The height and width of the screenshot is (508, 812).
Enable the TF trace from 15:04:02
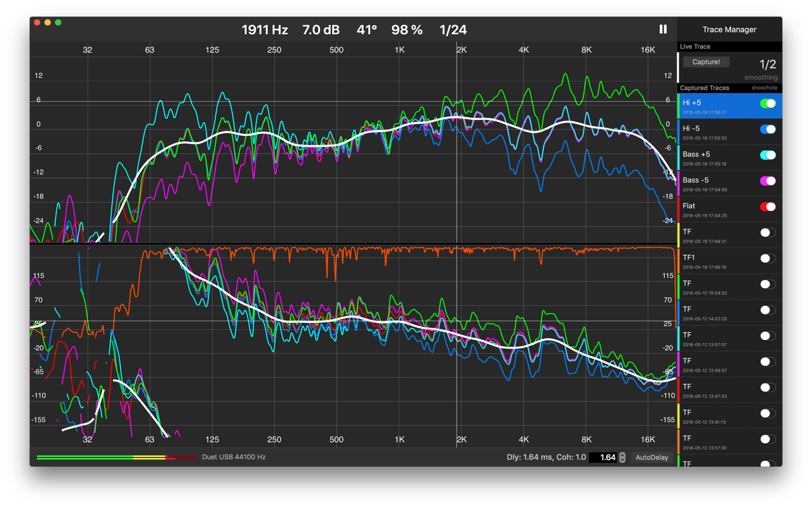(x=767, y=284)
